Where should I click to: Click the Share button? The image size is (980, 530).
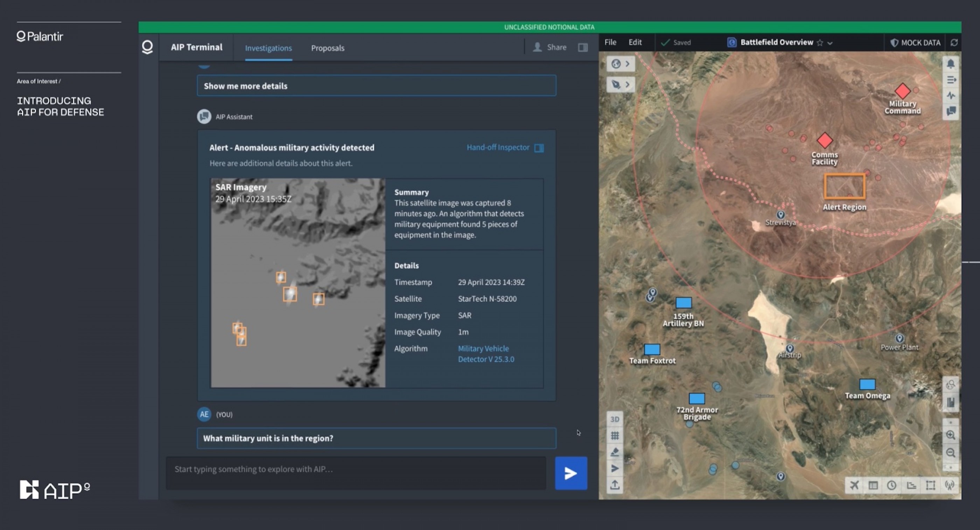(549, 47)
